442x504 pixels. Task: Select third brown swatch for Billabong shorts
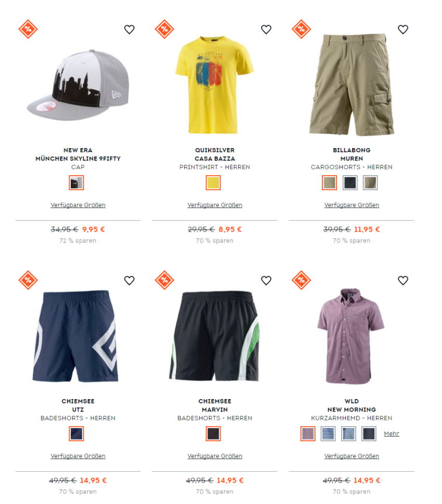point(370,183)
